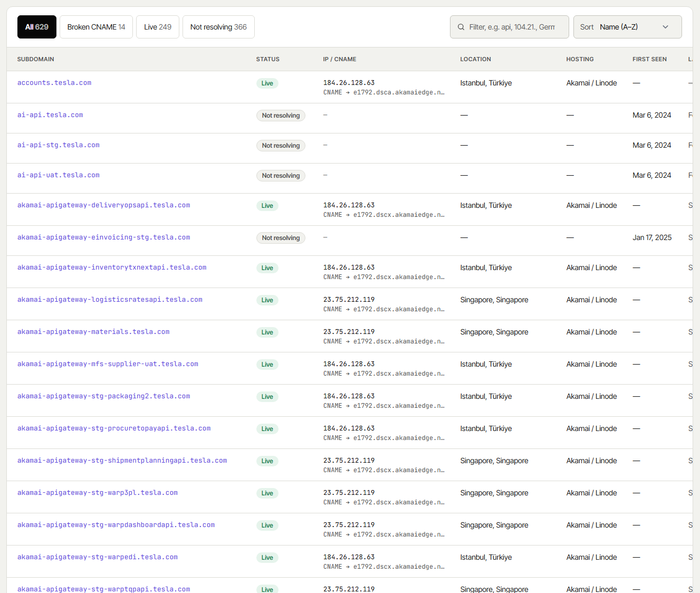Viewport: 700px width, 593px height.
Task: Open accounts.tesla.com subdomain link
Action: coord(54,83)
